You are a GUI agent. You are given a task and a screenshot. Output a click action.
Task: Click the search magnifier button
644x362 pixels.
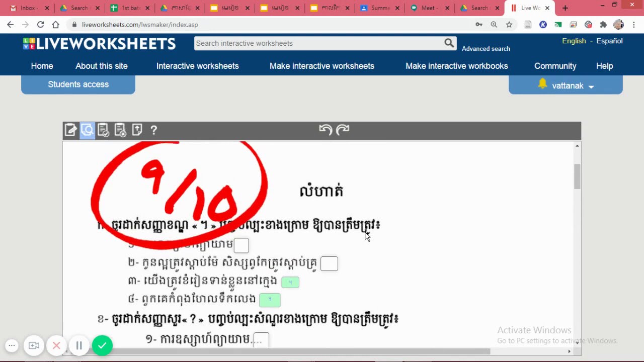449,43
